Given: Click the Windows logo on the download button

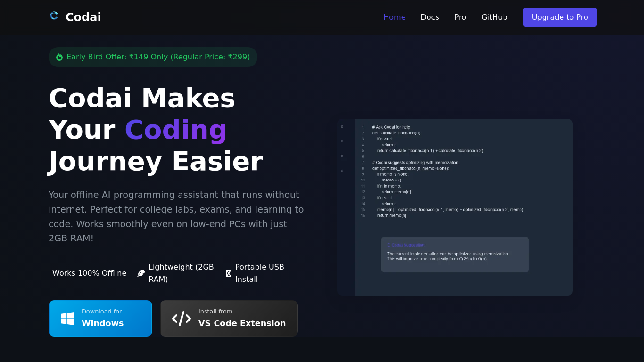Looking at the screenshot, I should point(66,318).
